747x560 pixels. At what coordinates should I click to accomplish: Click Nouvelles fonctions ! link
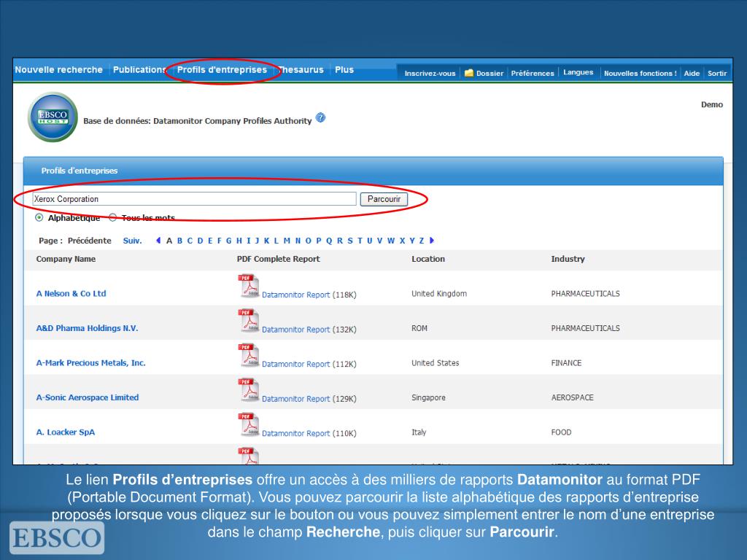(x=640, y=74)
